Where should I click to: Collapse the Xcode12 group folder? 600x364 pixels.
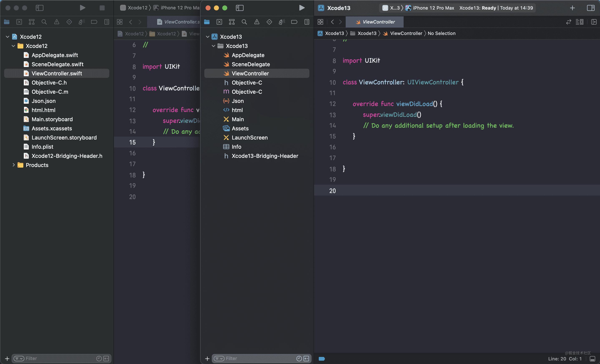[13, 46]
